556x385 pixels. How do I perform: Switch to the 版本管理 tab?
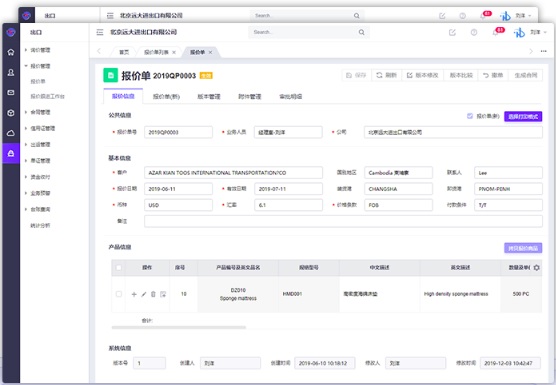(x=209, y=96)
